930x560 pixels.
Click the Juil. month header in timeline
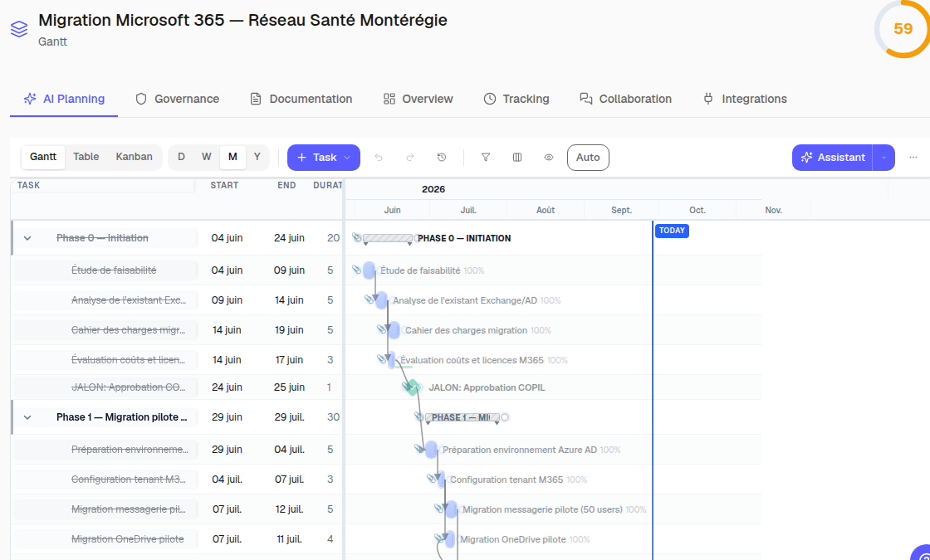[468, 211]
